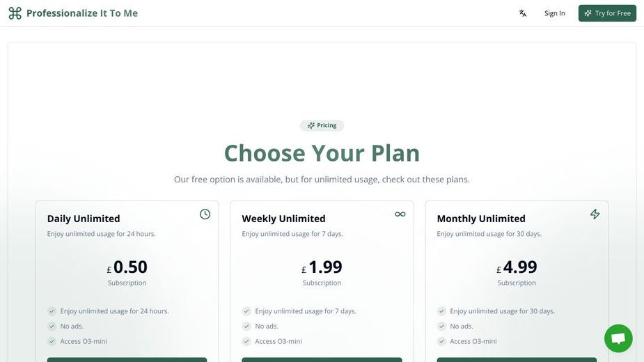This screenshot has width=644, height=362.
Task: Click sparkle icon in Try for Free
Action: [x=588, y=13]
